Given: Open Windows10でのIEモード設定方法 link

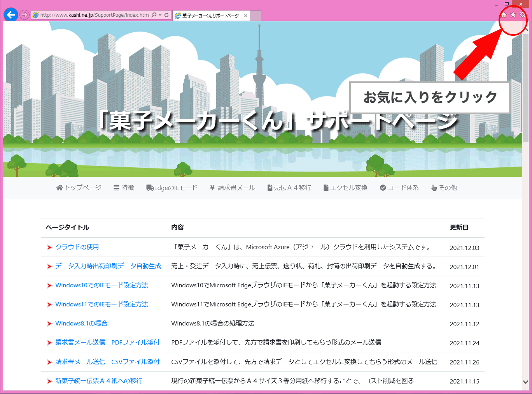Looking at the screenshot, I should [x=102, y=285].
